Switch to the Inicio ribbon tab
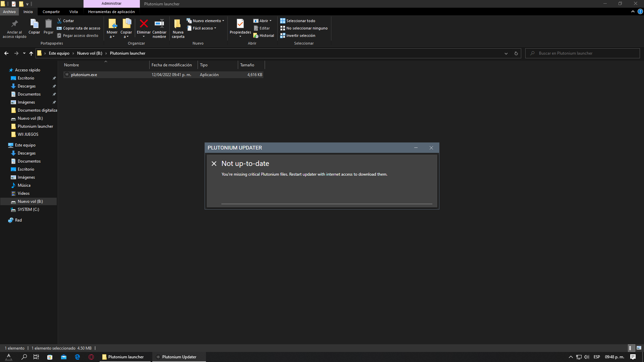 [28, 12]
